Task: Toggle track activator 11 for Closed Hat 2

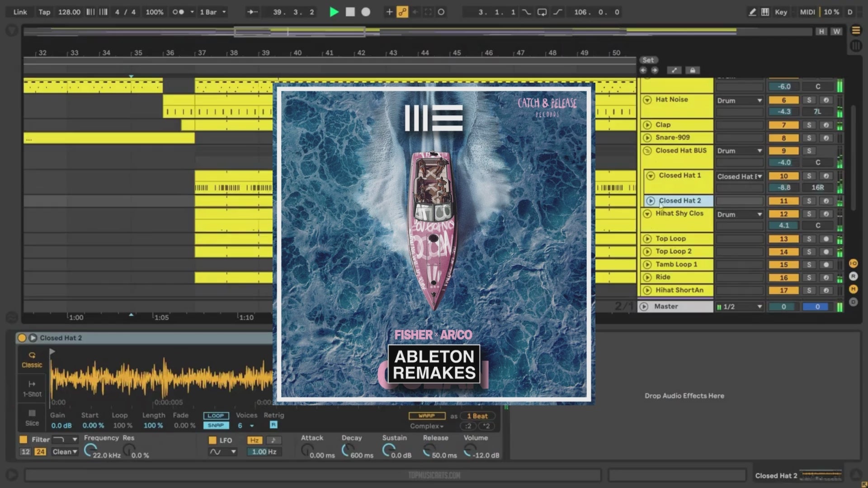Action: [783, 201]
